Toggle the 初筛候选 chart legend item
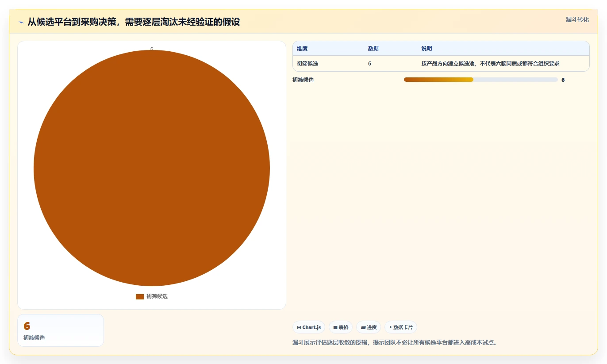Screen dimensions: 607x364 152,296
